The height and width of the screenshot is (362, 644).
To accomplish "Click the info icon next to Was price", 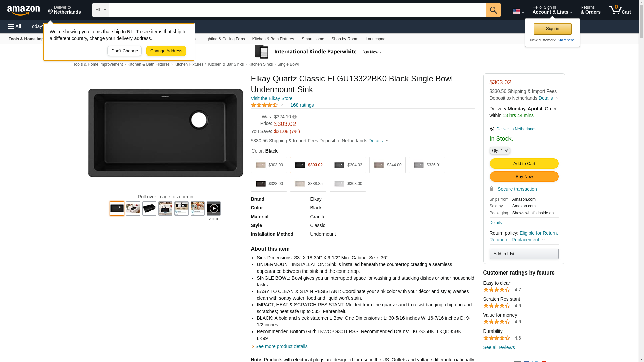I will (294, 117).
